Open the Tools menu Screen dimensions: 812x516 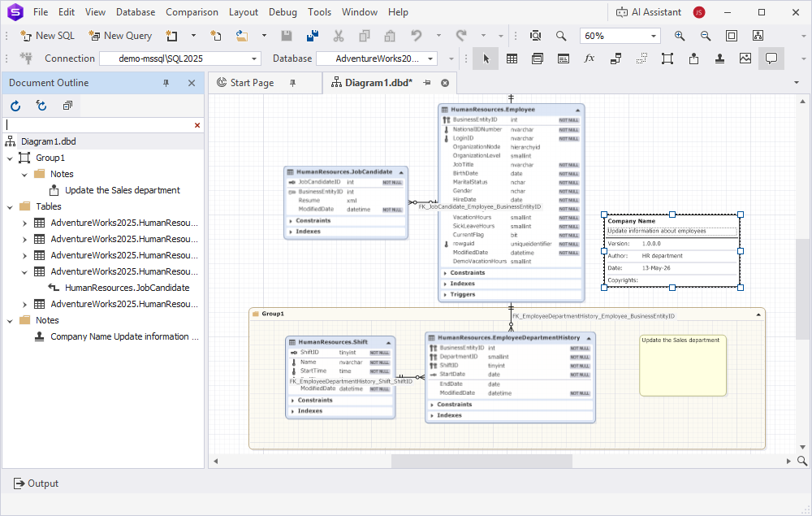click(x=319, y=12)
